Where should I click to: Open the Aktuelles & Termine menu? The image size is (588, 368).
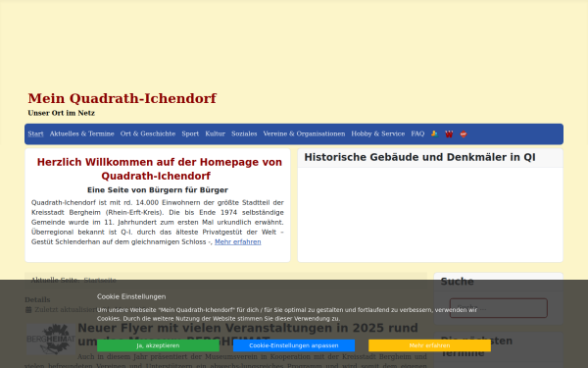81,133
